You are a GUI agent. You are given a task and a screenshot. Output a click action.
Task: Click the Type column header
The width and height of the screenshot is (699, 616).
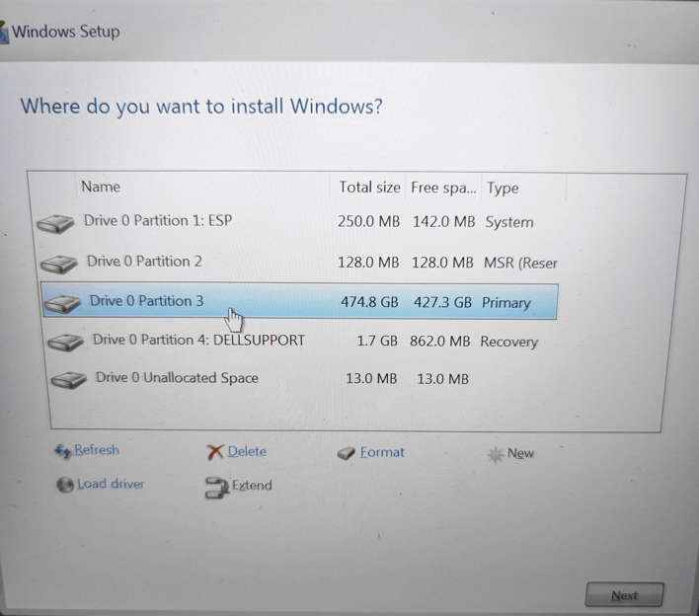pyautogui.click(x=503, y=189)
